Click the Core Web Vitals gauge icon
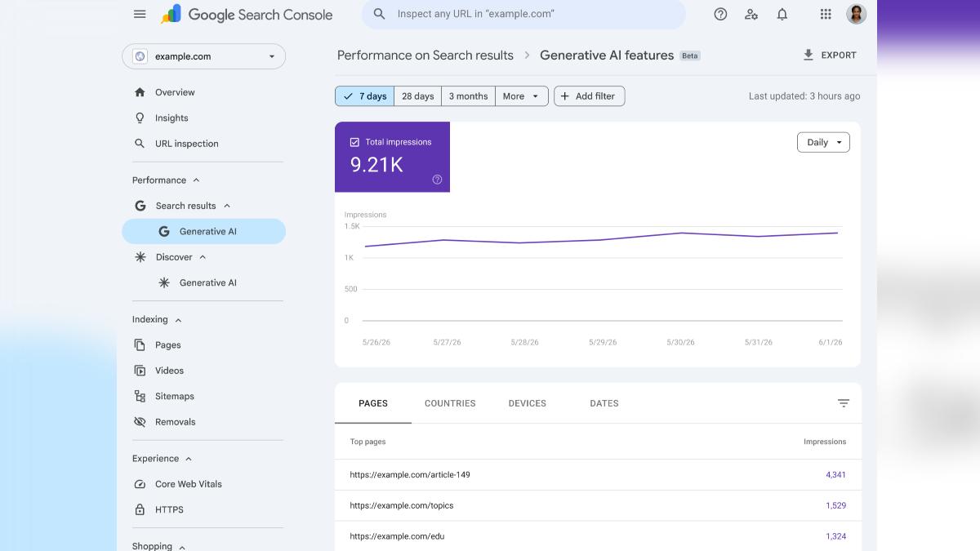 [140, 484]
